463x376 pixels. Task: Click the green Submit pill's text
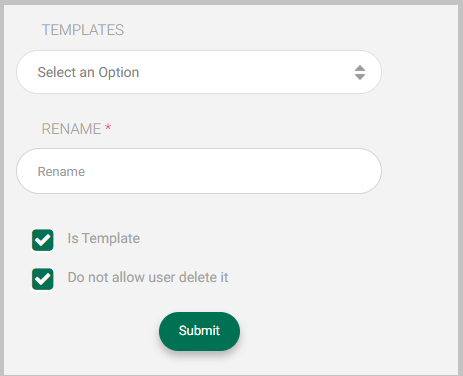coord(199,331)
